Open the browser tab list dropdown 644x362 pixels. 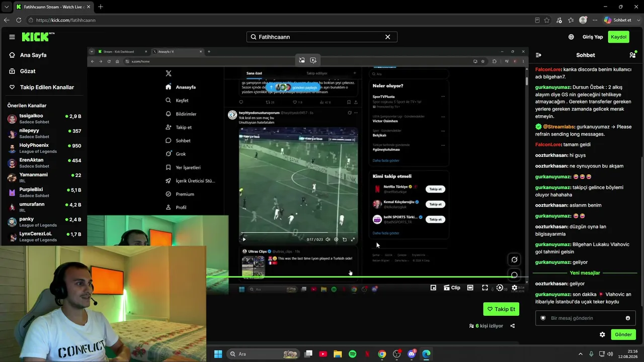7,7
